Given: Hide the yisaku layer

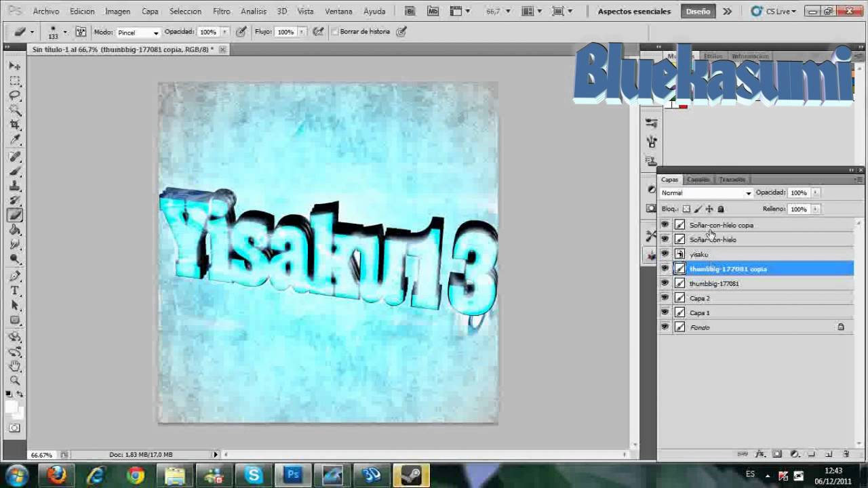Looking at the screenshot, I should point(665,254).
